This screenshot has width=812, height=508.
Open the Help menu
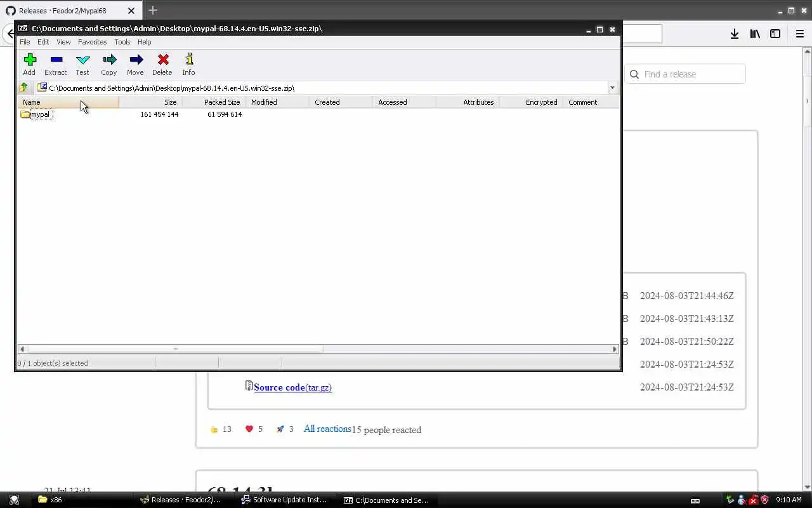pyautogui.click(x=145, y=42)
